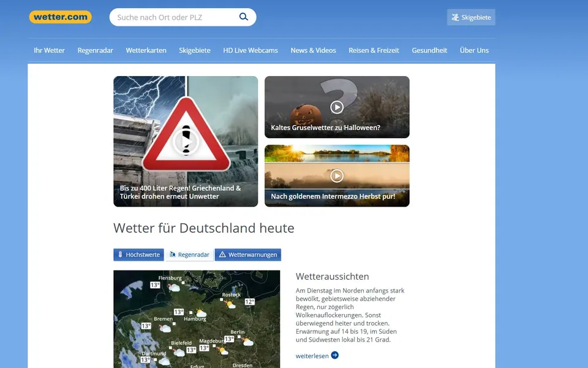Click the wetter.com logo
Viewport: 588px width, 368px height.
61,17
